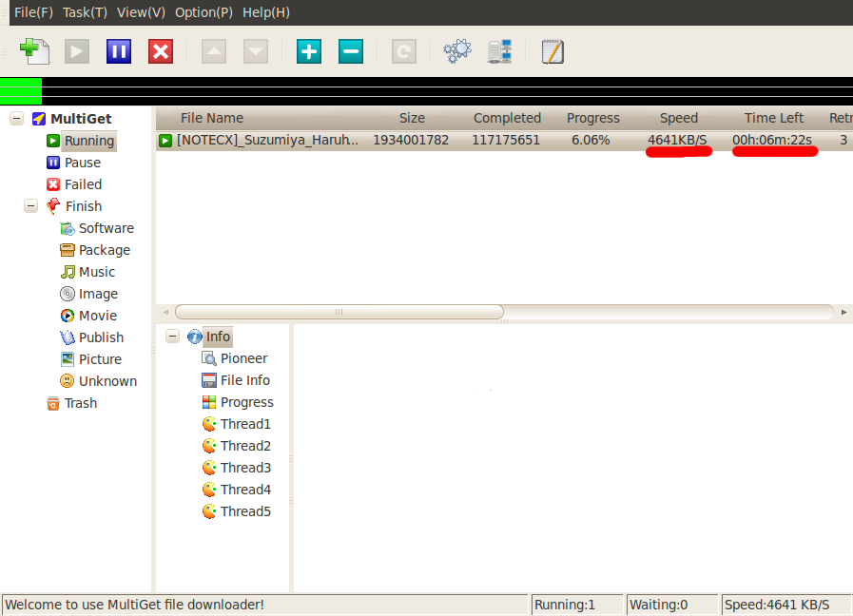Collapse the MultiGet tree root
The width and height of the screenshot is (853, 616).
[x=16, y=119]
